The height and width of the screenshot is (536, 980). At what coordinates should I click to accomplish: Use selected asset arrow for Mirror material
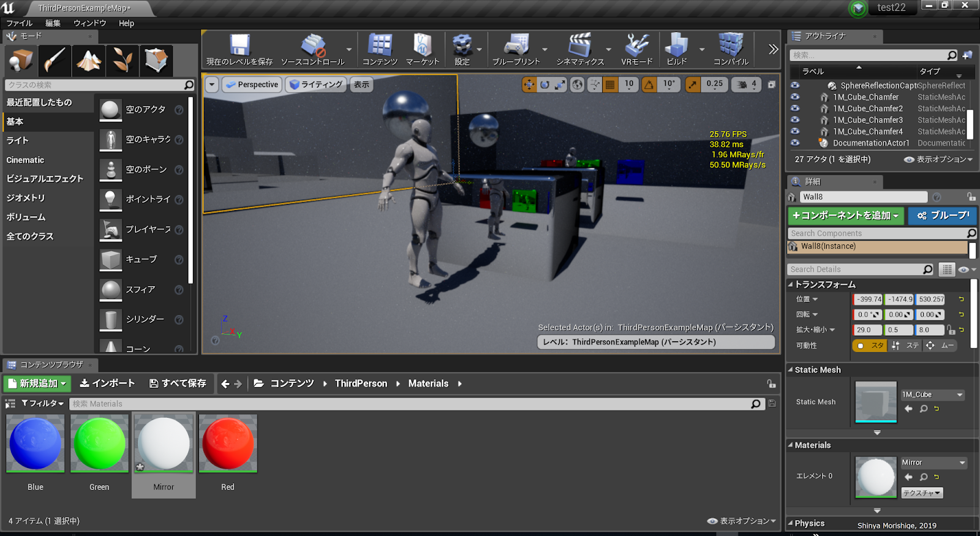pyautogui.click(x=908, y=477)
